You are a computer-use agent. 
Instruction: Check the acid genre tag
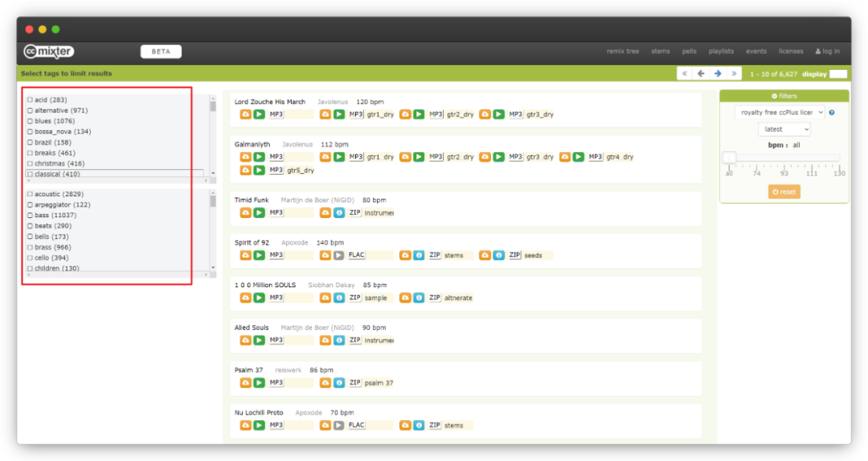(31, 100)
